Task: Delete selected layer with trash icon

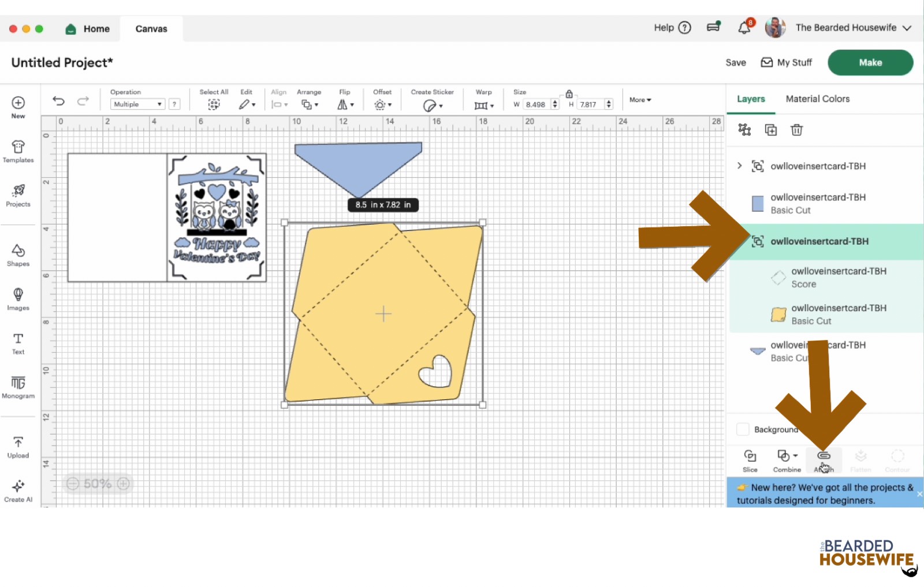Action: (x=796, y=130)
